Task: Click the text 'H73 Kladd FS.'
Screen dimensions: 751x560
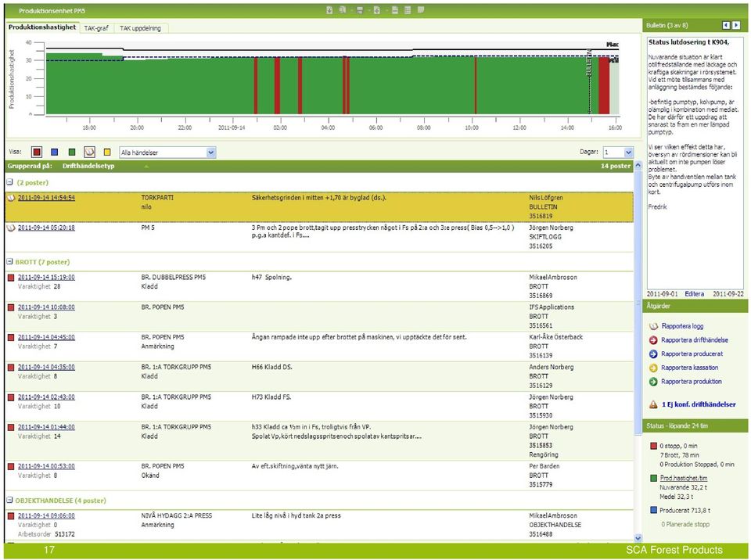Action: [x=271, y=397]
